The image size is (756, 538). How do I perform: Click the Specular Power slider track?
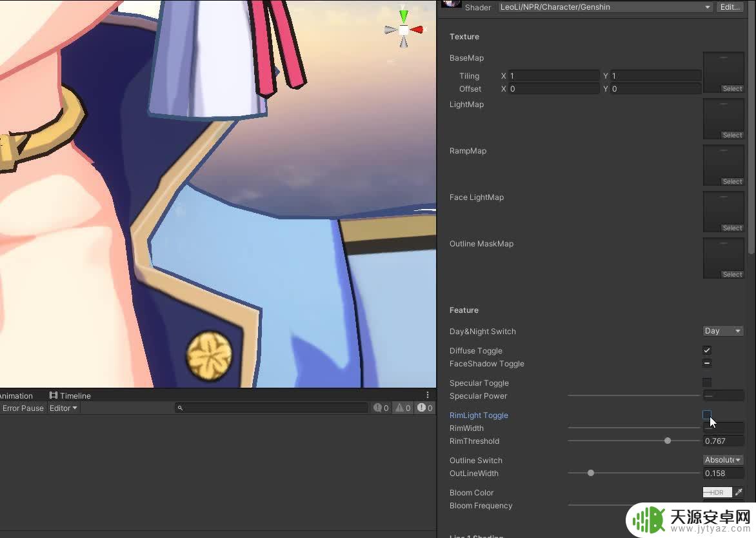click(633, 395)
